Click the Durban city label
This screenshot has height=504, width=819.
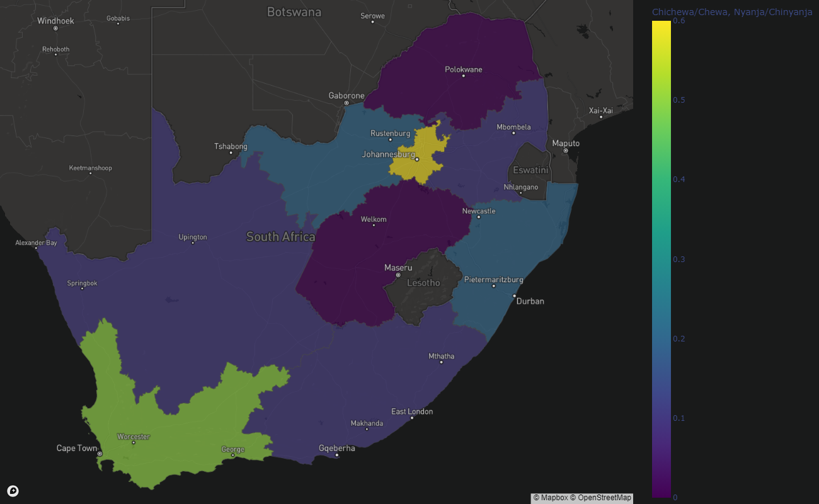(530, 301)
